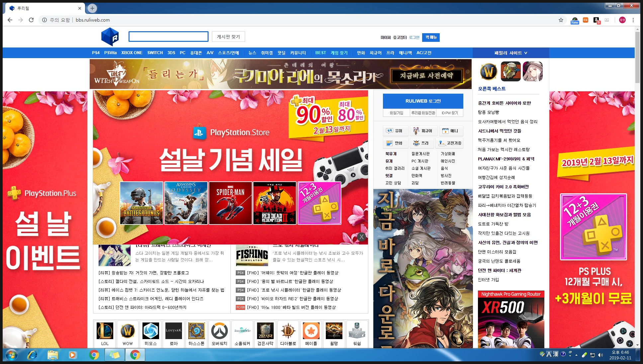Screen dimensions: 643x364
Task: Click the 게시판 찾기 button
Action: [228, 37]
